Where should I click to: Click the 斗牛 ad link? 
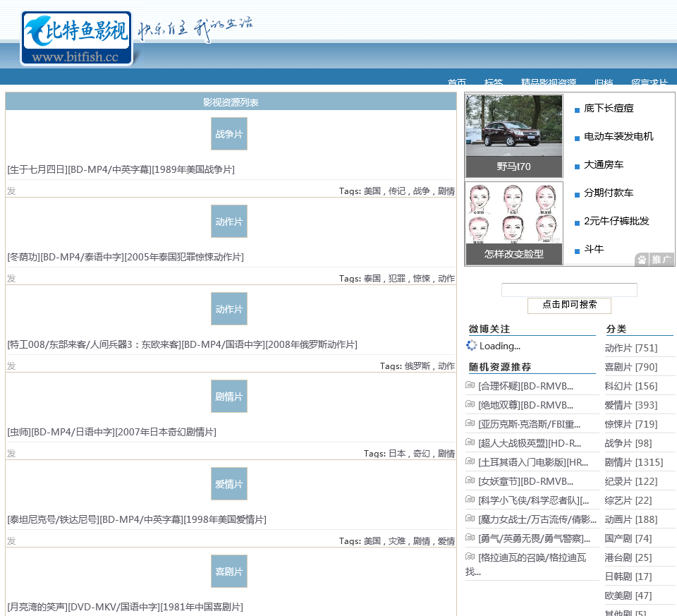(x=594, y=249)
